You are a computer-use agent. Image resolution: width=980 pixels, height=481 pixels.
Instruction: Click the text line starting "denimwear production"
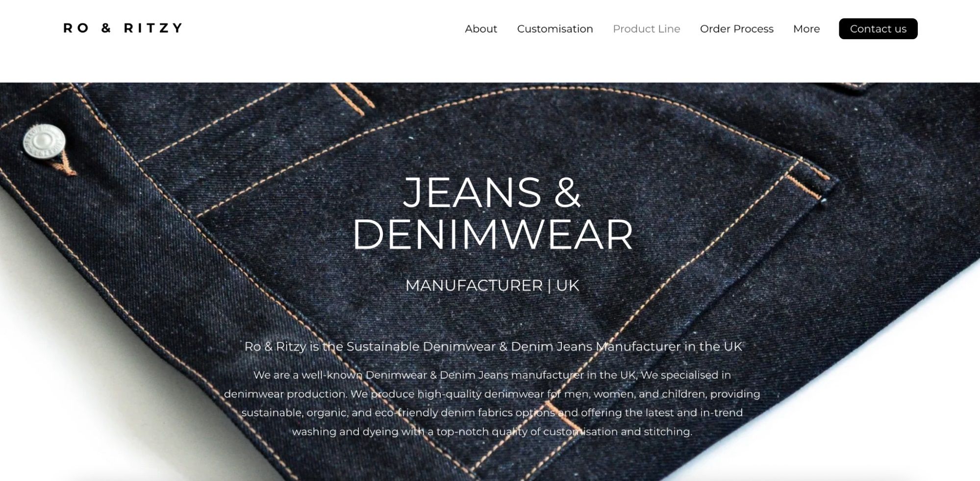tap(492, 394)
